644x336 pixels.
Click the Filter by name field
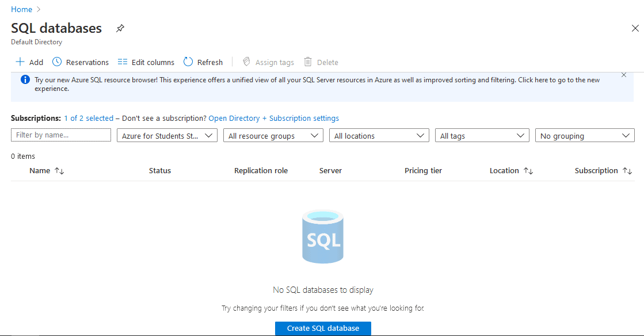point(60,135)
